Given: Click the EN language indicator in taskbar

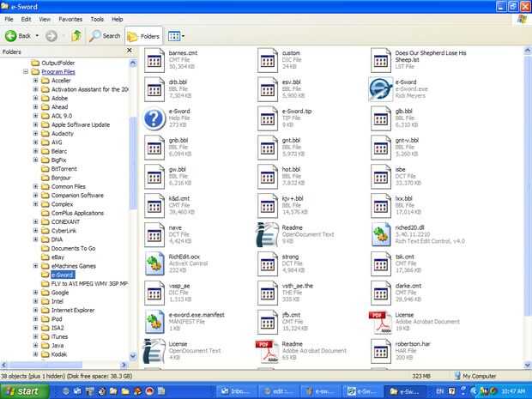Looking at the screenshot, I should point(439,391).
